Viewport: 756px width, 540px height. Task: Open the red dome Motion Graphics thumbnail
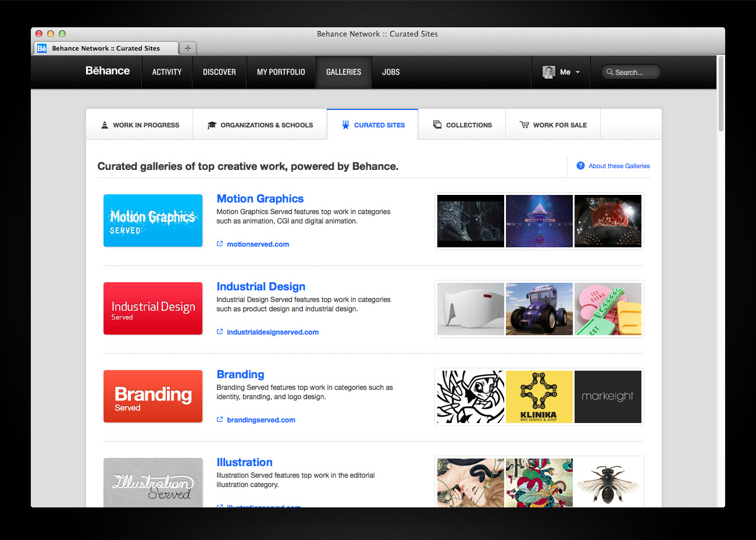coord(608,221)
